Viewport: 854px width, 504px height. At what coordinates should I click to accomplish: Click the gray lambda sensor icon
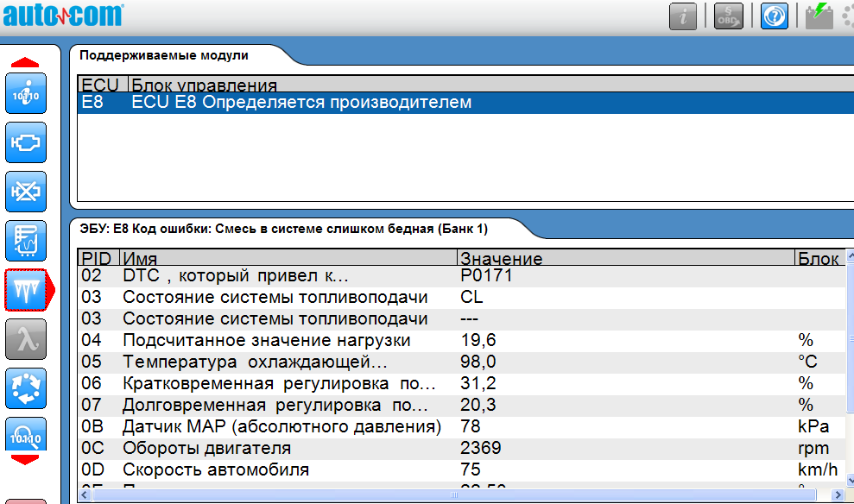click(x=26, y=339)
